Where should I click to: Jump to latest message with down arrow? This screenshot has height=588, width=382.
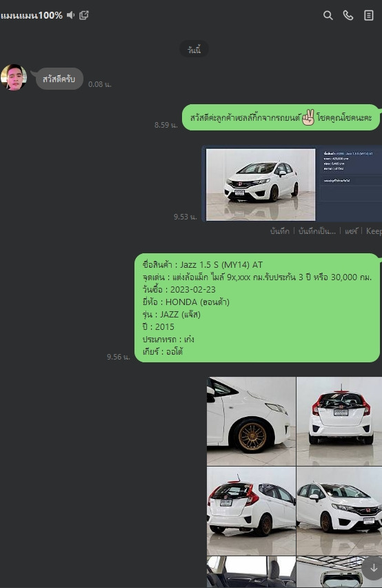point(373,569)
